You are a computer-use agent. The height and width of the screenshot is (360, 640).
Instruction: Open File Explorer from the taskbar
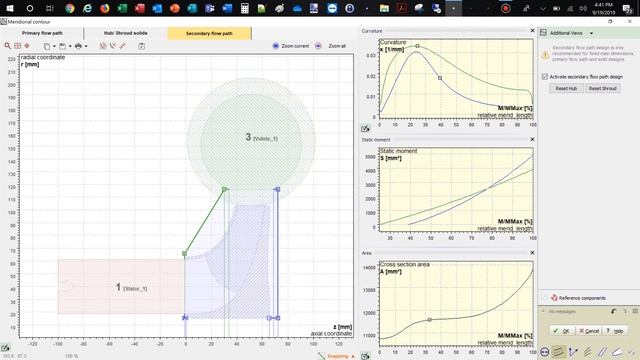coord(384,8)
